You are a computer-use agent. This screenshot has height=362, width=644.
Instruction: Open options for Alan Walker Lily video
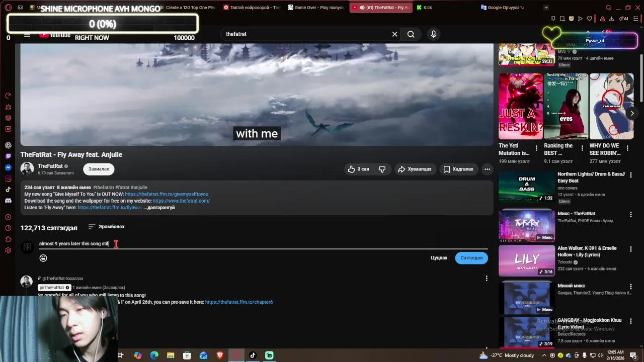coord(630,249)
